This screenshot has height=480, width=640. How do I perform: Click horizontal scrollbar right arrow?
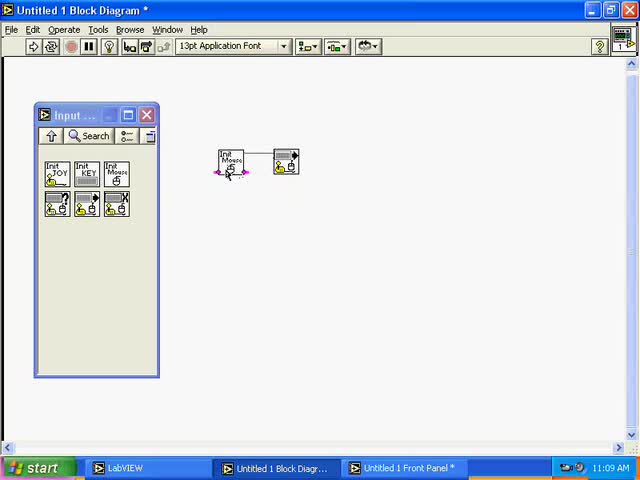[x=619, y=448]
